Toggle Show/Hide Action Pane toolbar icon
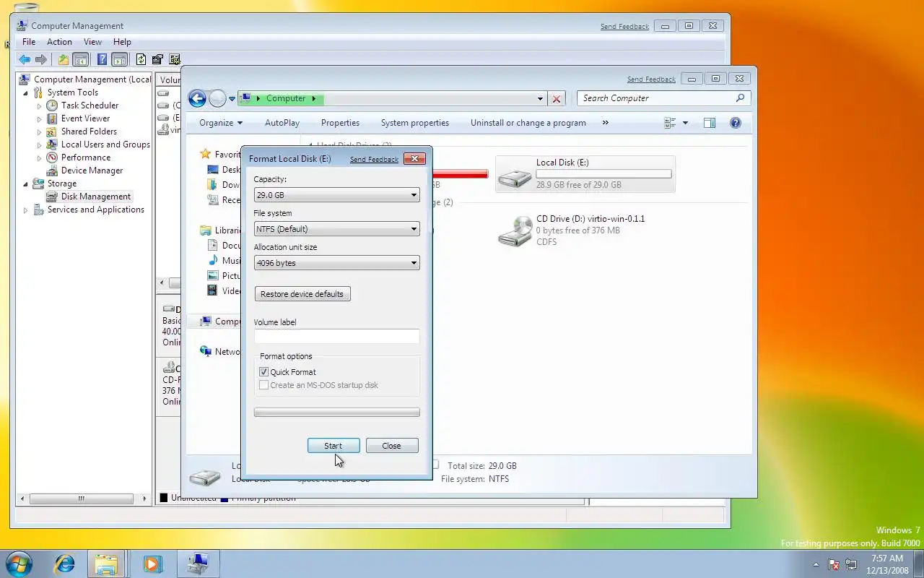This screenshot has width=924, height=578. click(119, 60)
